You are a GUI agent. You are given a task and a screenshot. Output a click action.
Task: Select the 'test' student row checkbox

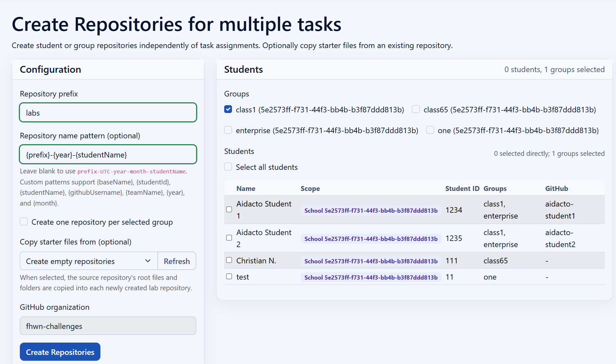click(x=229, y=276)
